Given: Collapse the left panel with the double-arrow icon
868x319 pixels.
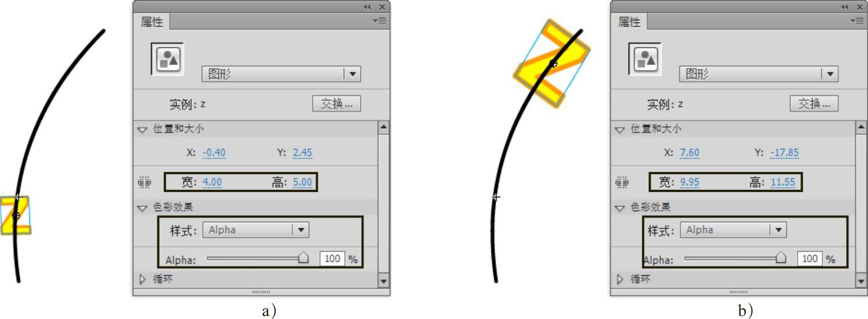Looking at the screenshot, I should click(x=367, y=6).
